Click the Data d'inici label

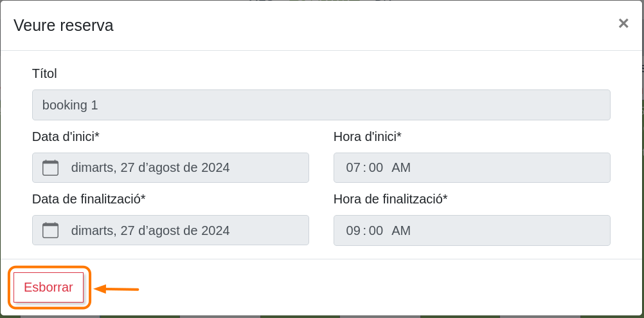click(66, 136)
